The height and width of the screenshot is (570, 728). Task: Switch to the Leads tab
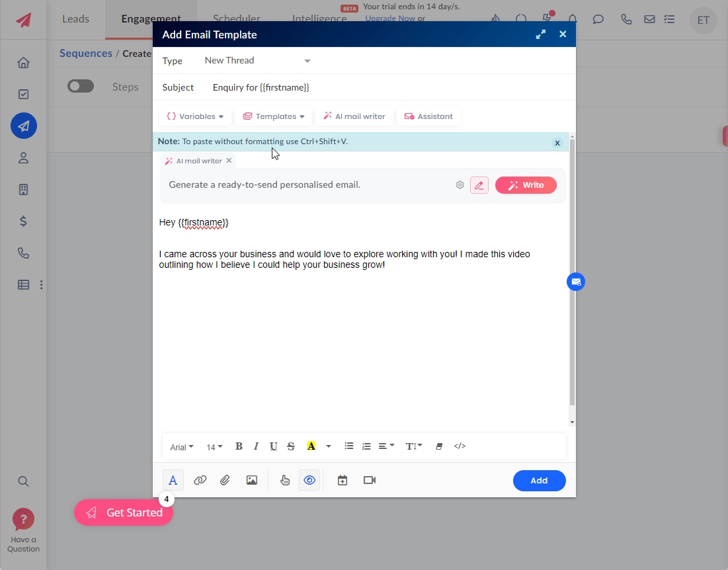pos(75,19)
